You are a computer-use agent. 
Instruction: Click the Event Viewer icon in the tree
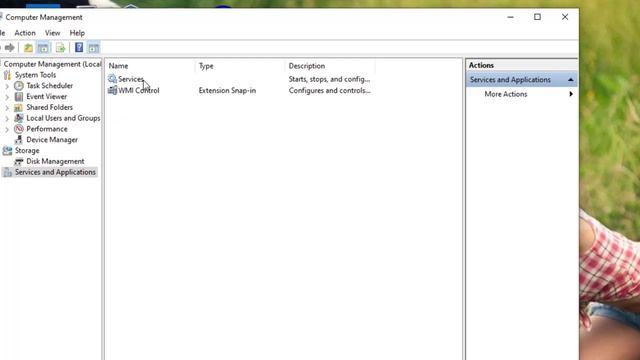pos(19,97)
